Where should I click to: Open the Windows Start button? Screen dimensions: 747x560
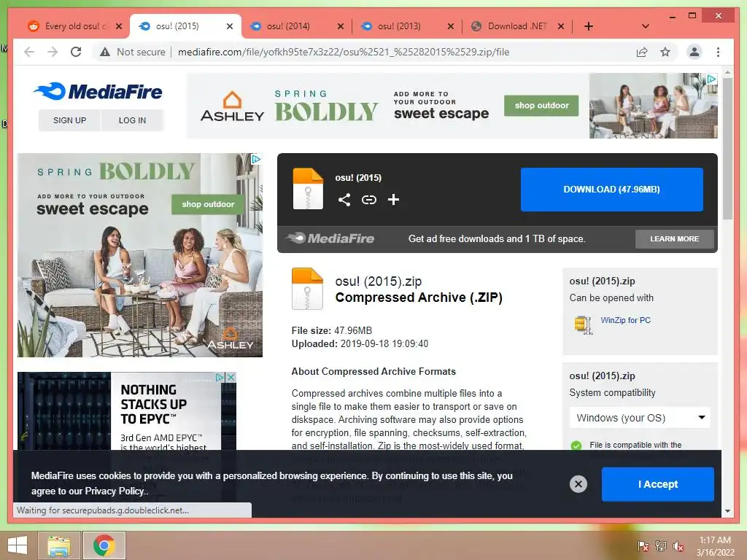click(18, 545)
